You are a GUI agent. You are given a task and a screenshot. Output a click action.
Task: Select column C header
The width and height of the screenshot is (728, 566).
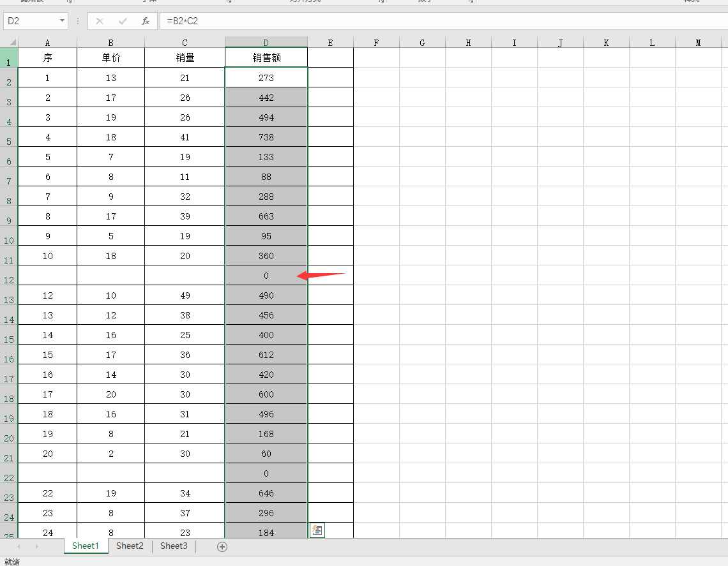tap(185, 43)
